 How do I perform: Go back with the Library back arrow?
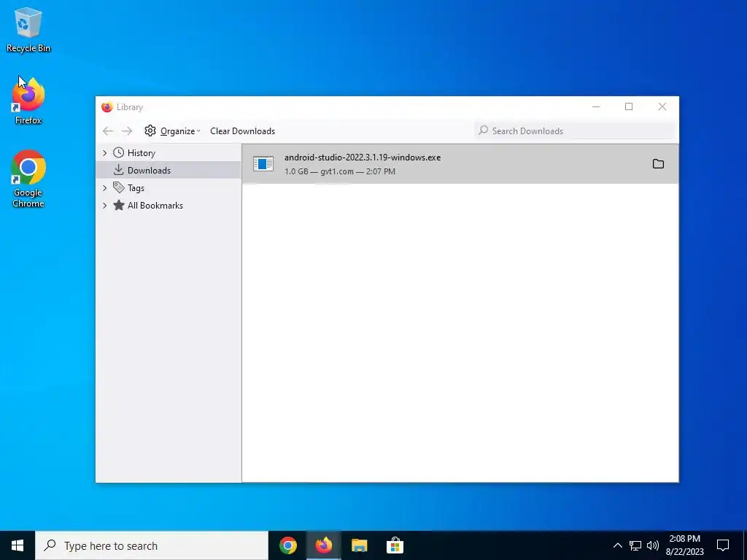(x=108, y=131)
